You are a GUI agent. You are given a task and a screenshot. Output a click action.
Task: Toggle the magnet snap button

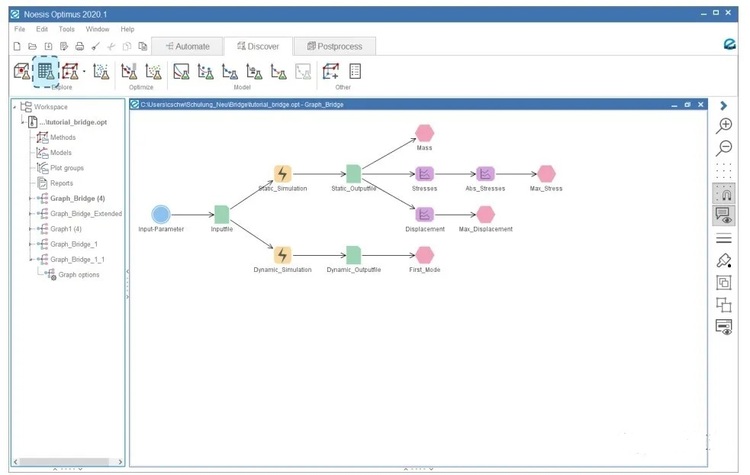click(x=724, y=193)
